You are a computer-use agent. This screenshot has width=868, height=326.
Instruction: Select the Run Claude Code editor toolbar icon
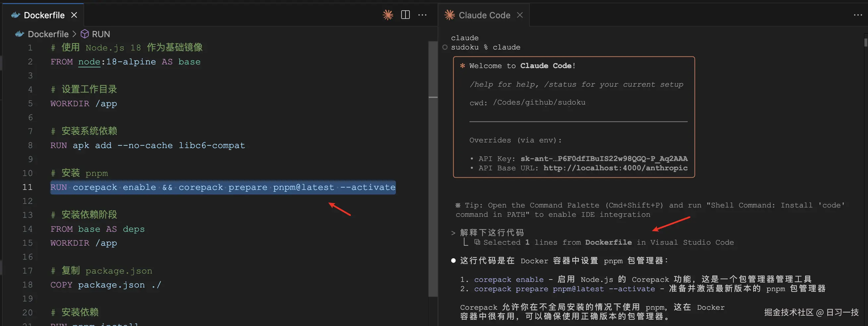(x=388, y=15)
